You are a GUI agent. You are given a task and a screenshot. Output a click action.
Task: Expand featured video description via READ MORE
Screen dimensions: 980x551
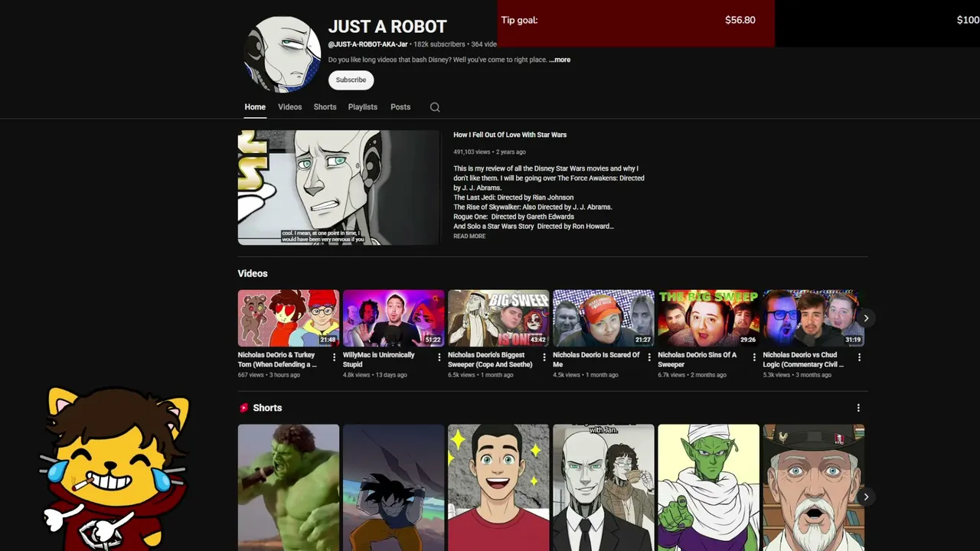(469, 236)
